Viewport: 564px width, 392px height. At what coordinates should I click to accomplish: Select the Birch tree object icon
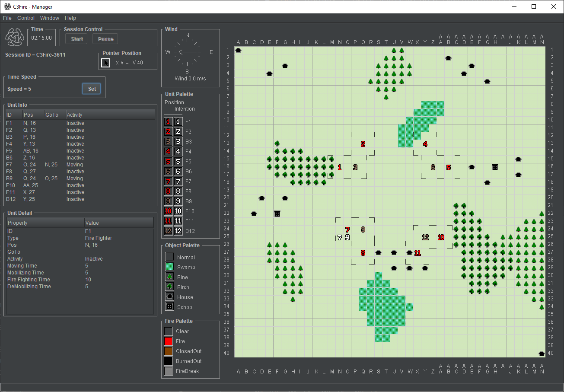click(170, 287)
